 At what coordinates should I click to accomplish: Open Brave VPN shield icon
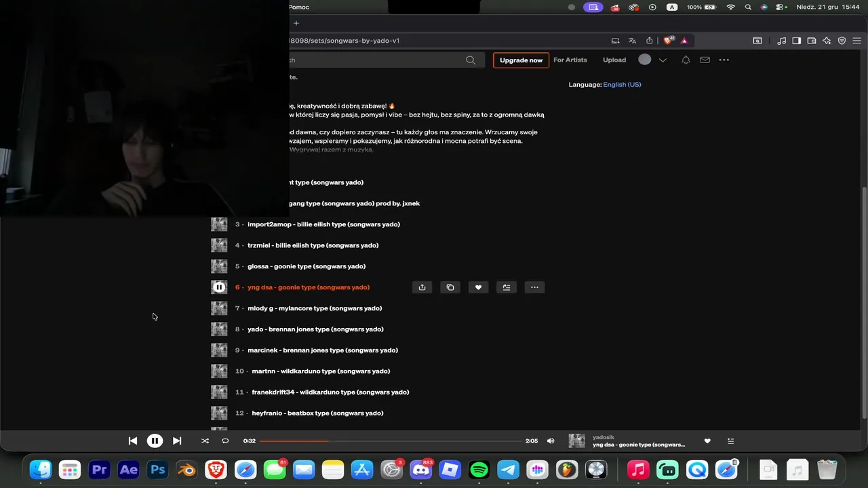click(842, 41)
